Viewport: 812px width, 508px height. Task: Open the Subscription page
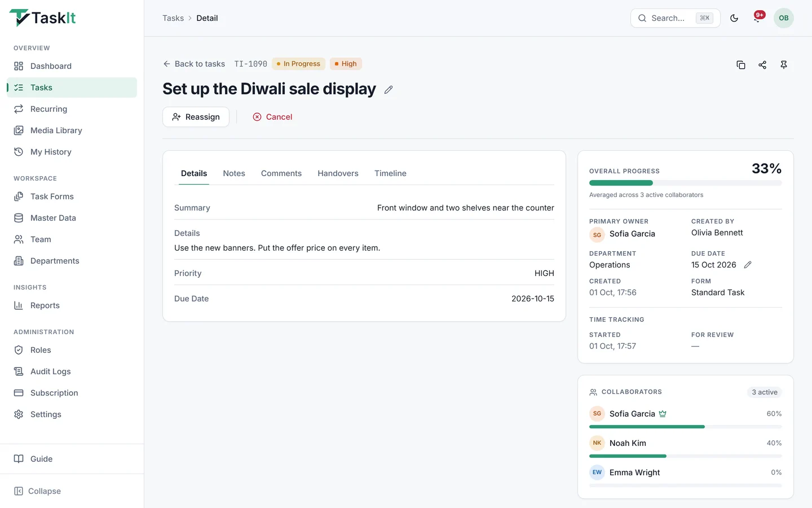pos(72,393)
